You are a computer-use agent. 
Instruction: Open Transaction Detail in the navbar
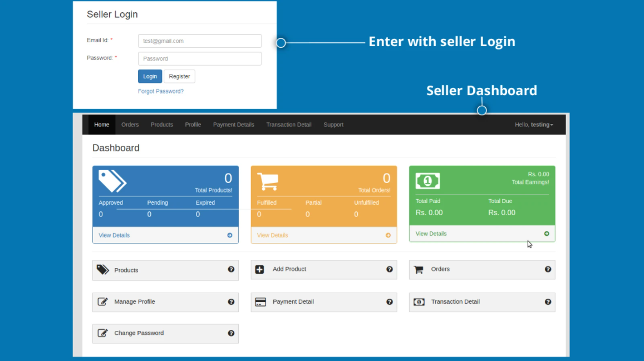tap(289, 125)
